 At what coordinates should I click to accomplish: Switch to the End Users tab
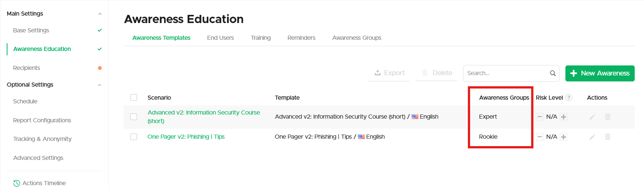pos(221,38)
